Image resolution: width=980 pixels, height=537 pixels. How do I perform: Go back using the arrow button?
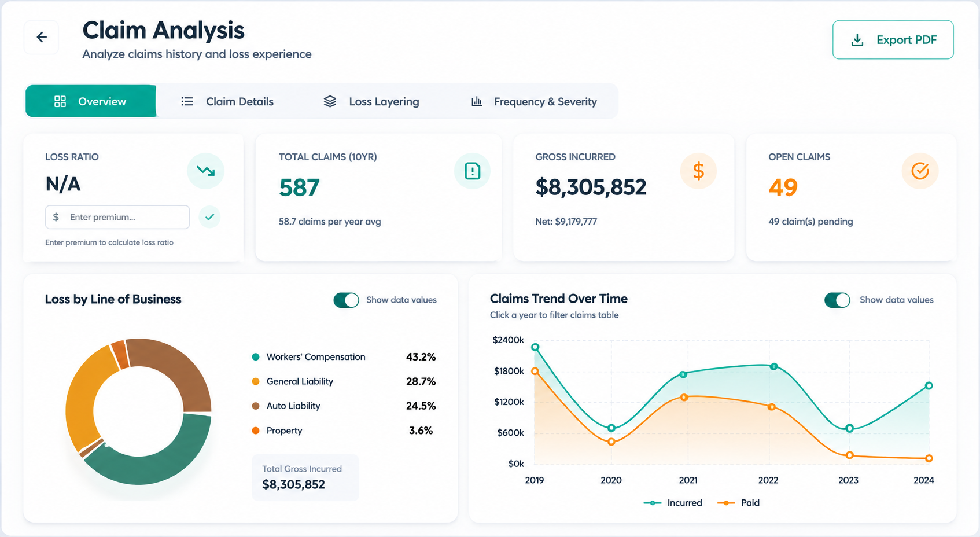42,38
